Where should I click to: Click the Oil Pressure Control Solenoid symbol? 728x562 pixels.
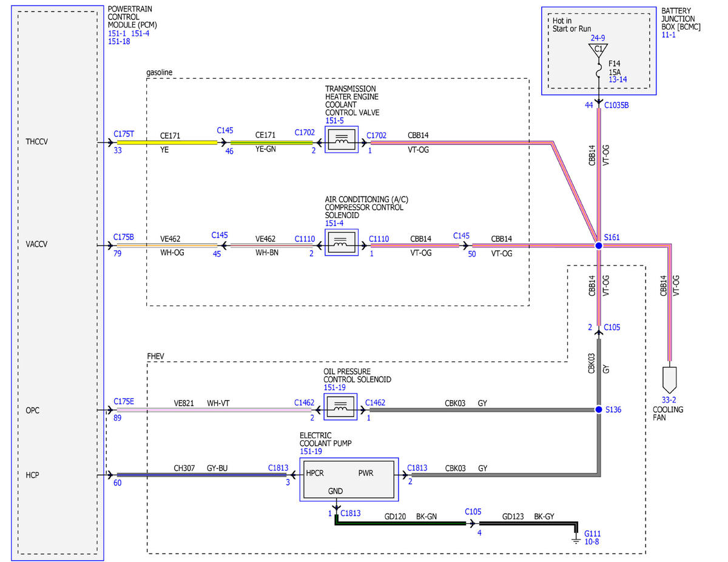[x=342, y=407]
